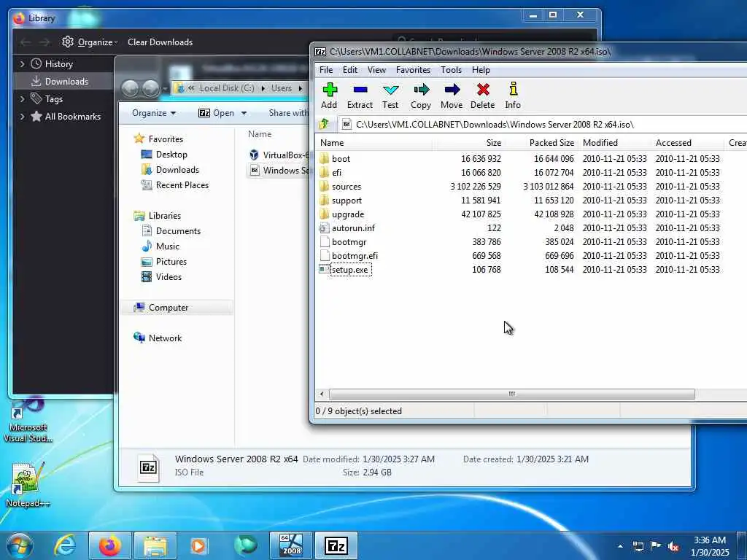The height and width of the screenshot is (560, 747).
Task: Open Windows Media Player from taskbar
Action: [x=198, y=545]
